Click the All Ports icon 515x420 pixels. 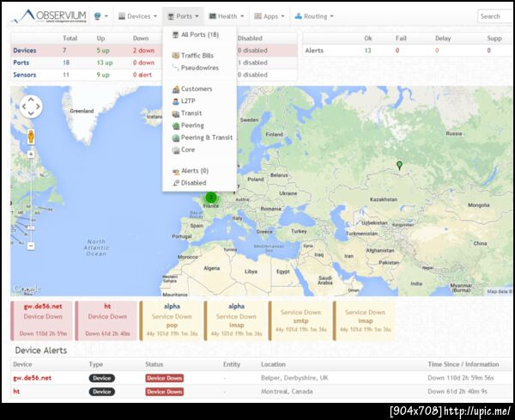[x=176, y=34]
